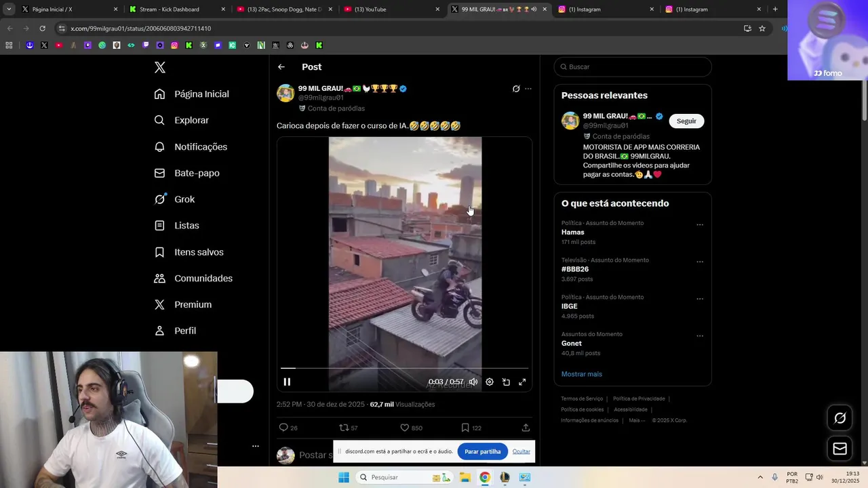Show hidden system tray icons
This screenshot has height=488, width=868.
[760, 477]
